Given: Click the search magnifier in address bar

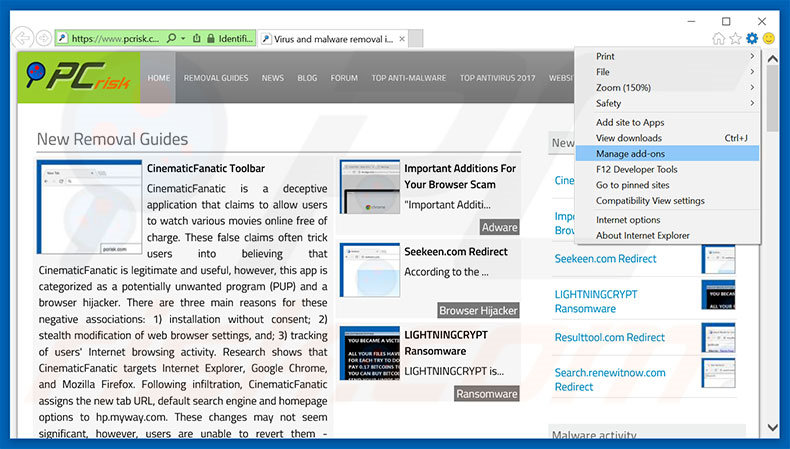Looking at the screenshot, I should click(x=171, y=38).
